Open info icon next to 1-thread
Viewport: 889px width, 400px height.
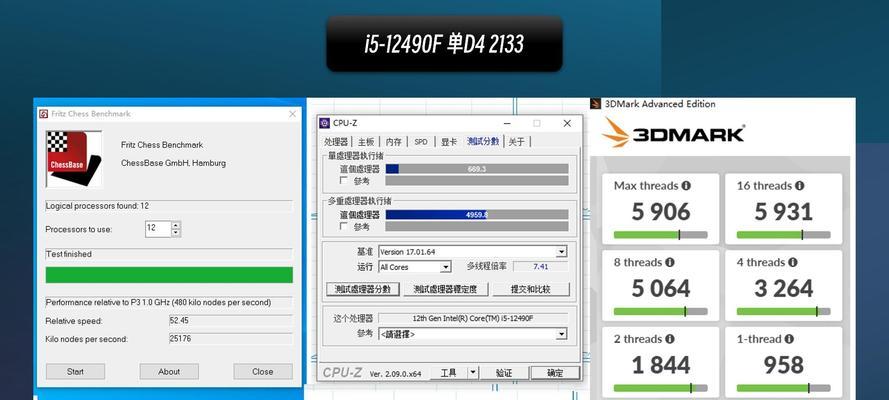point(789,339)
